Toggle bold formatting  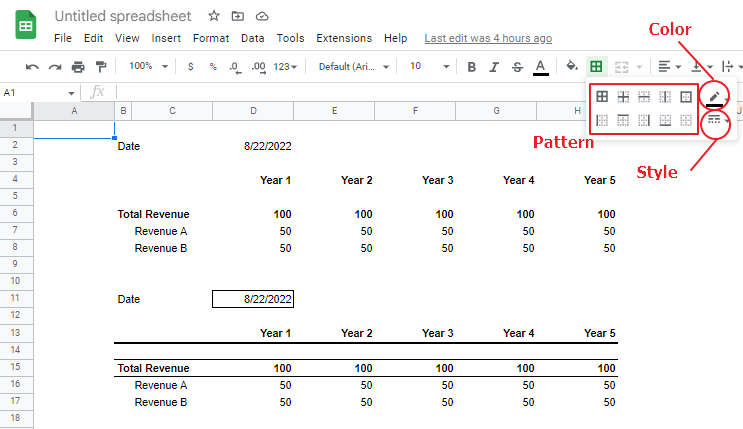tap(471, 67)
